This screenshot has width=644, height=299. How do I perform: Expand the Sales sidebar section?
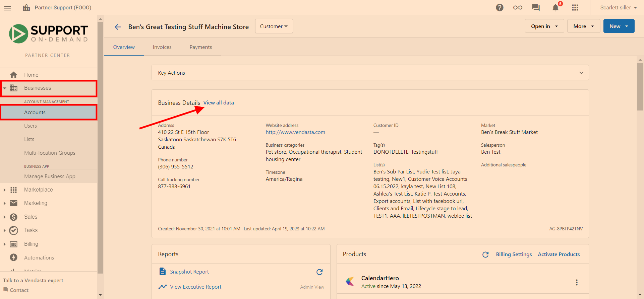tap(5, 217)
